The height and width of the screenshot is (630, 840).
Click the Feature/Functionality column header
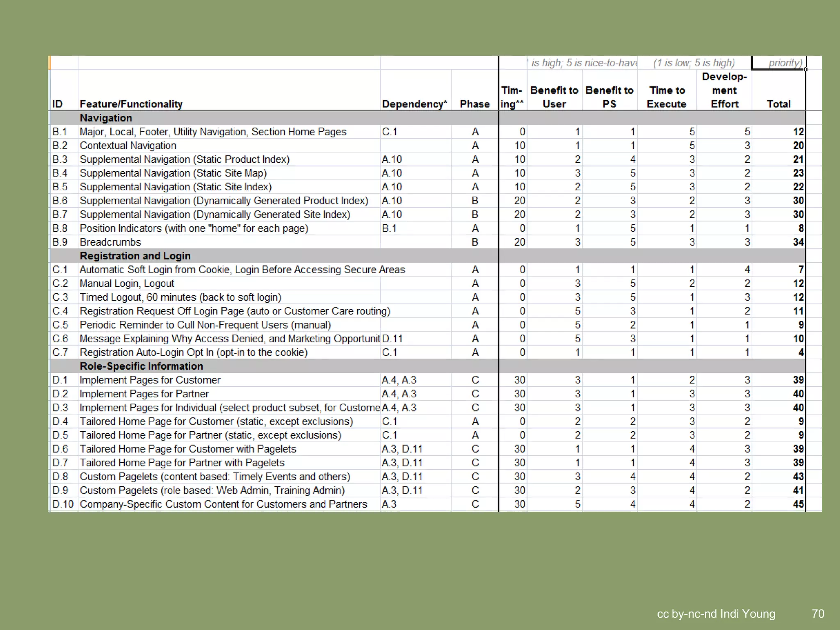(131, 104)
